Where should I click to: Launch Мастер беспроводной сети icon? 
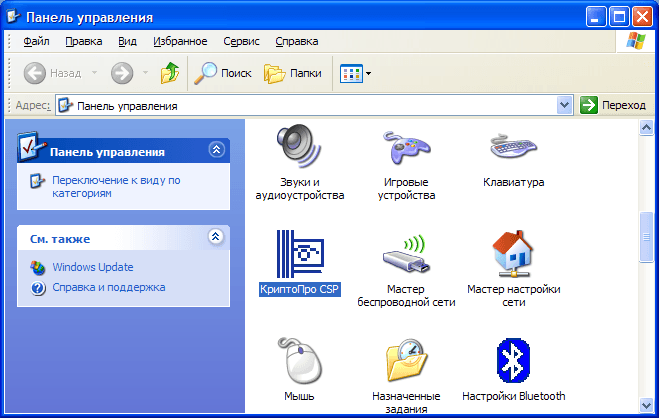(x=406, y=256)
